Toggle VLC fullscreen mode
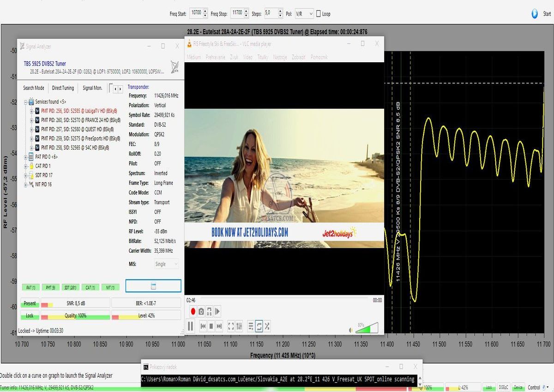This screenshot has height=392, width=554. pos(231,326)
